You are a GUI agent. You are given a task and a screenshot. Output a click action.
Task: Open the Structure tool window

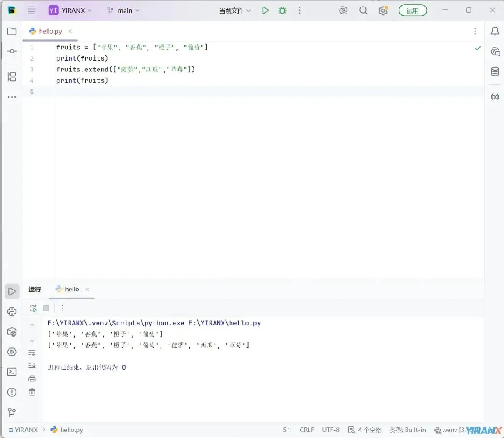pos(12,77)
